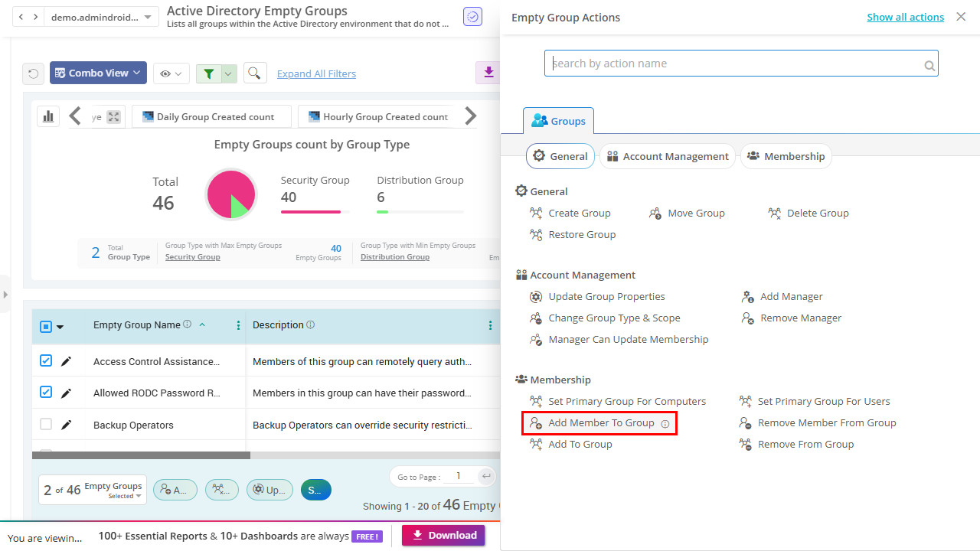The image size is (980, 551).
Task: Check the Backup Operators row checkbox
Action: 46,424
